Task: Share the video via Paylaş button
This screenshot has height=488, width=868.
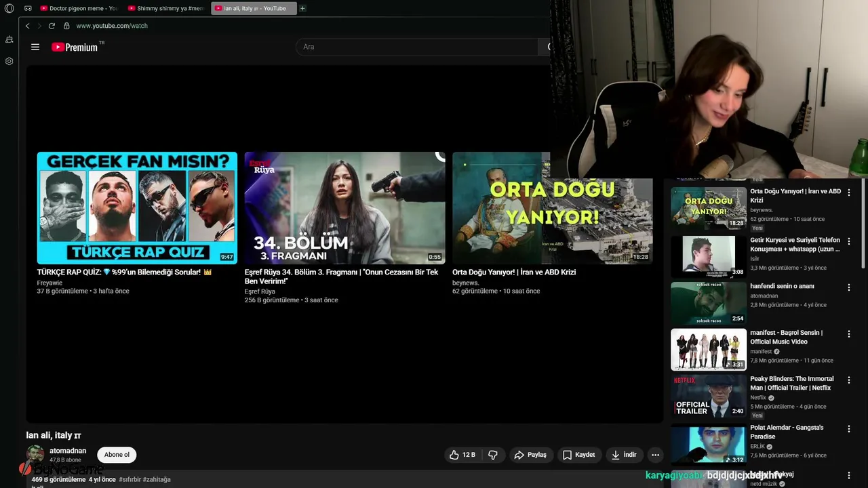Action: (x=530, y=455)
